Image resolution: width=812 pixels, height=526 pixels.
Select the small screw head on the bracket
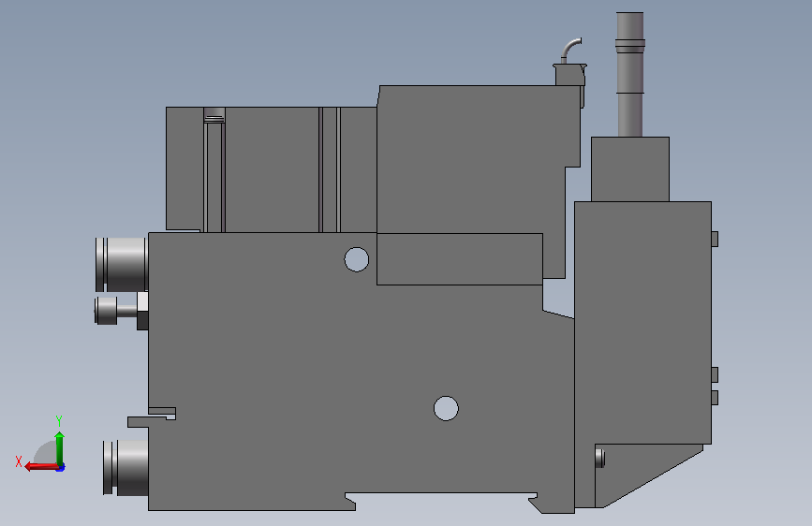point(599,459)
